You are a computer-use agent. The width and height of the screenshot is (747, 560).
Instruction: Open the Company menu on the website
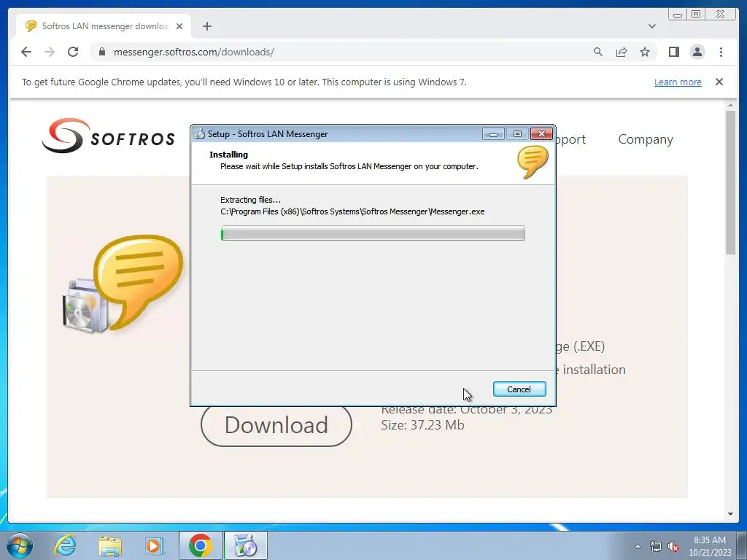click(x=646, y=139)
